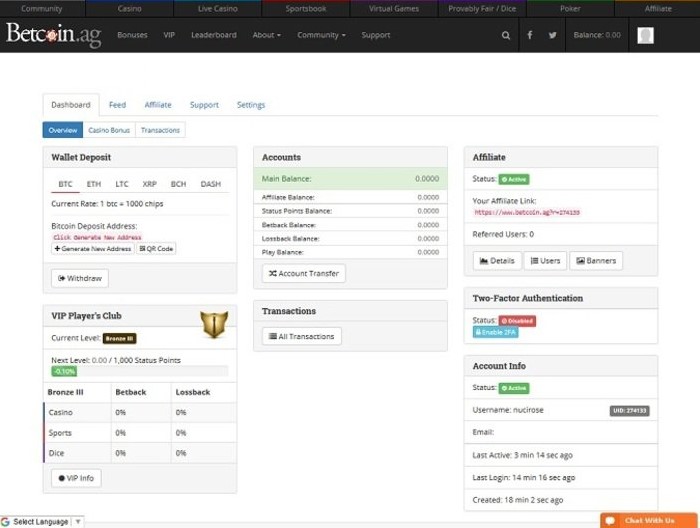Select the Overview sub-tab
Screen dimensions: 700x528
click(x=63, y=130)
